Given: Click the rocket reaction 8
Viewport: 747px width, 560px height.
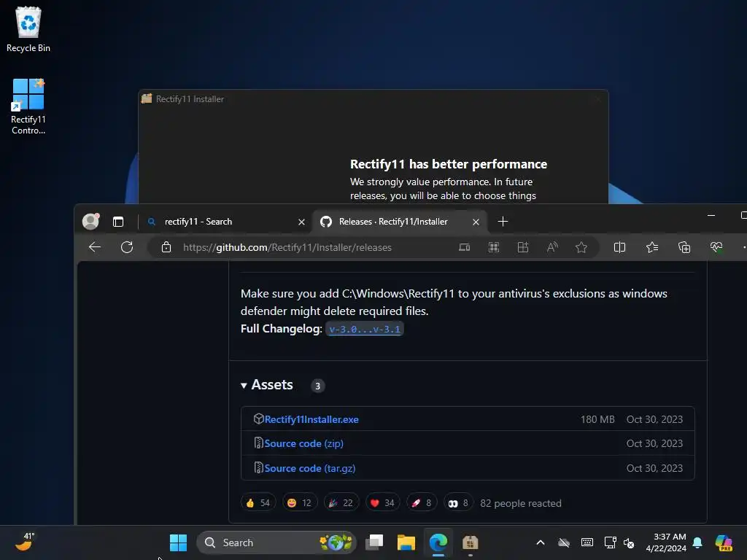Looking at the screenshot, I should [421, 503].
